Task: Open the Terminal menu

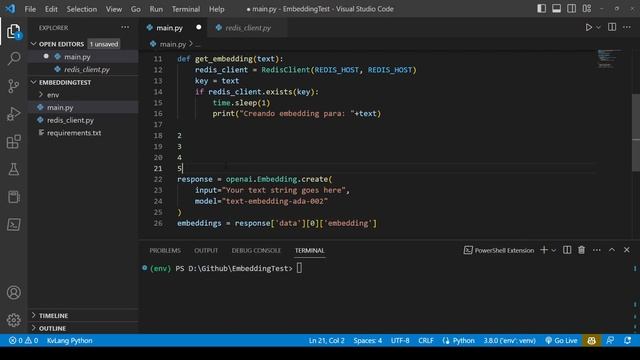Action: pyautogui.click(x=186, y=9)
